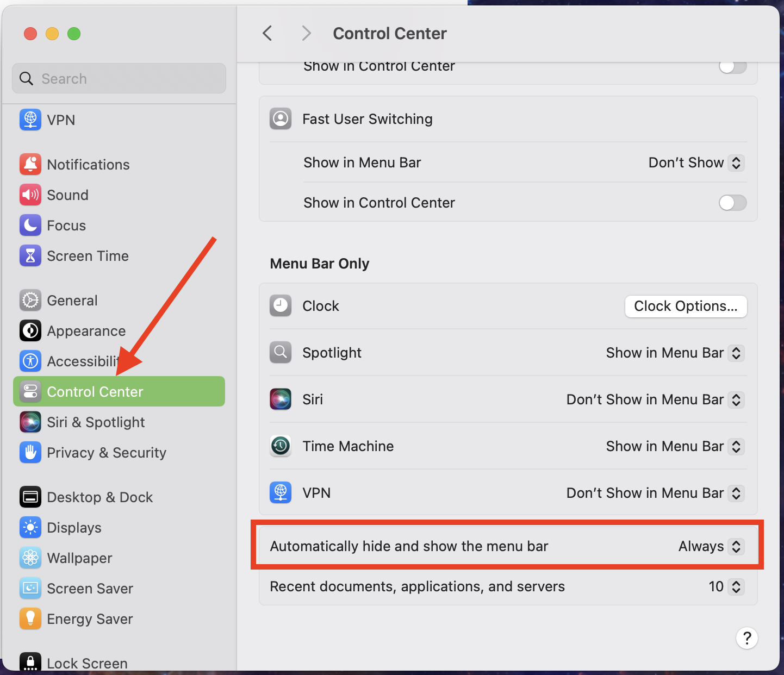Open Screen Time settings

(x=119, y=255)
